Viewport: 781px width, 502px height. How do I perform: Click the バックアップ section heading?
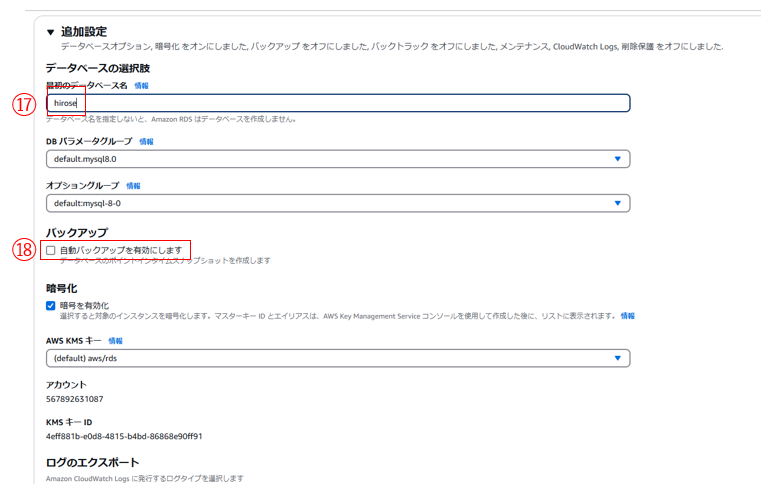[77, 233]
